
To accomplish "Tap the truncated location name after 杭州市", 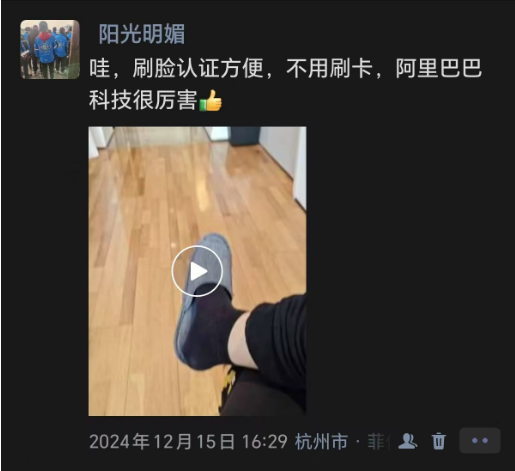I will 379,441.
